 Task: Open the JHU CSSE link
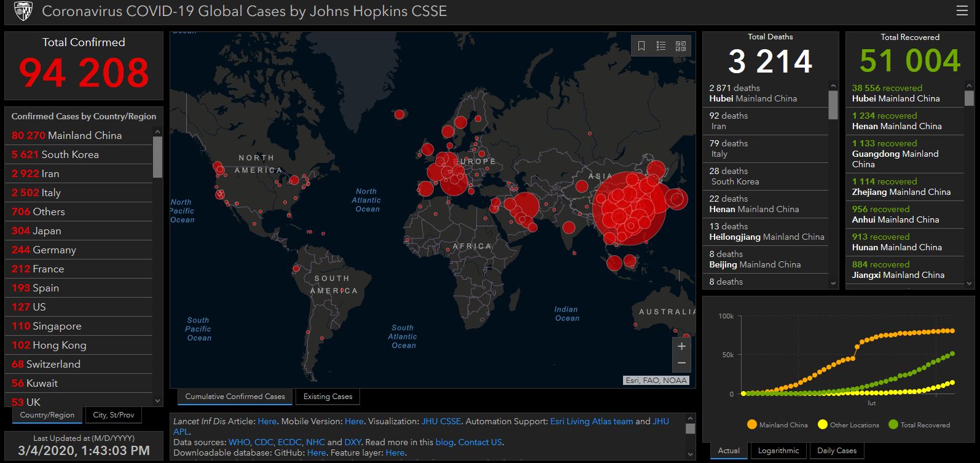(x=441, y=421)
